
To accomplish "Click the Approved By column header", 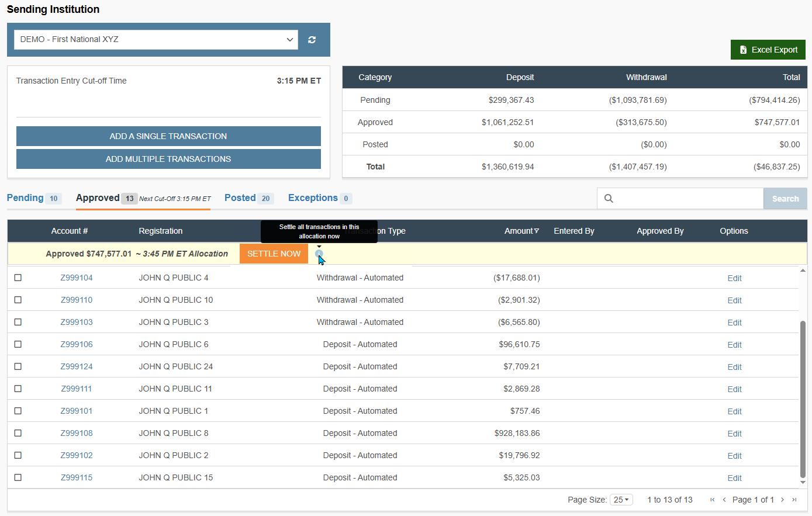I will point(660,231).
